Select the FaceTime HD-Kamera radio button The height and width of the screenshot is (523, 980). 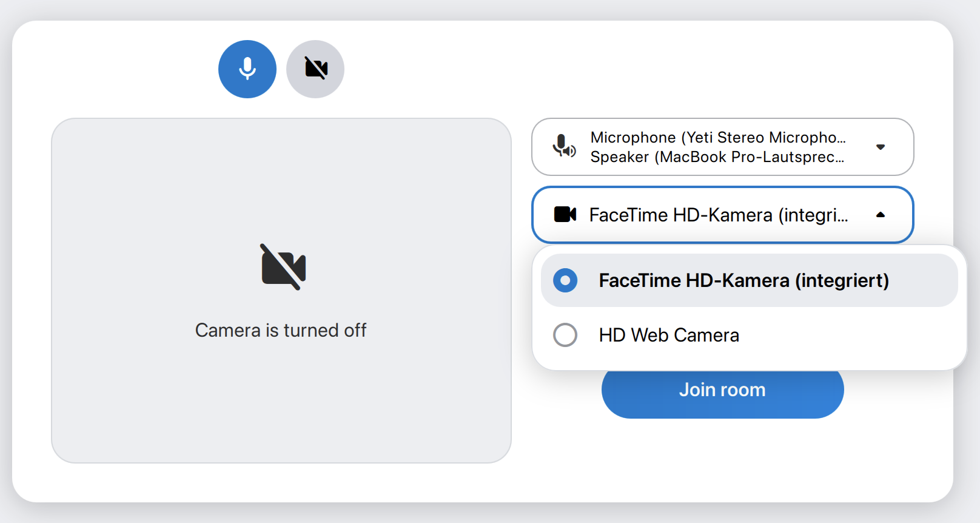tap(565, 280)
